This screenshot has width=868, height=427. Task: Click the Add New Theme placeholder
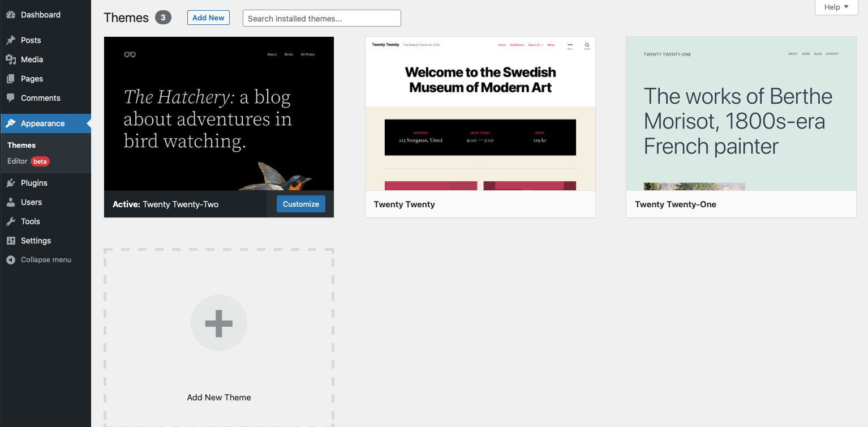click(x=219, y=323)
